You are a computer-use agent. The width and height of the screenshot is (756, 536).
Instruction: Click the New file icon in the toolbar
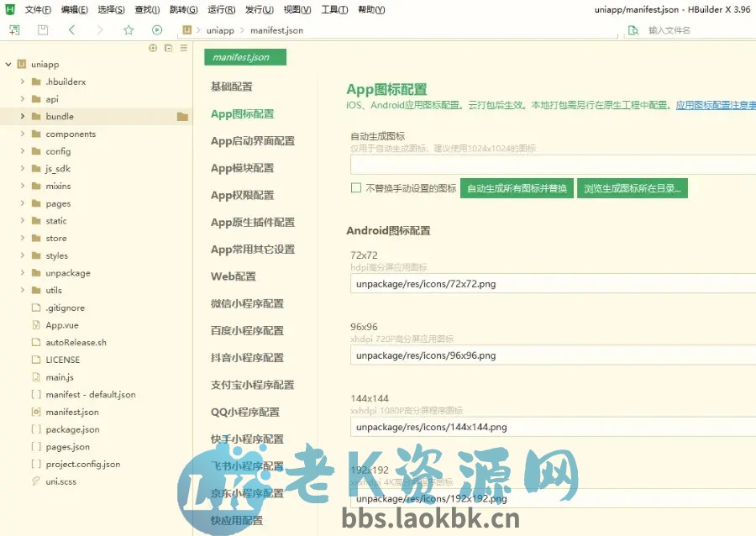tap(13, 29)
